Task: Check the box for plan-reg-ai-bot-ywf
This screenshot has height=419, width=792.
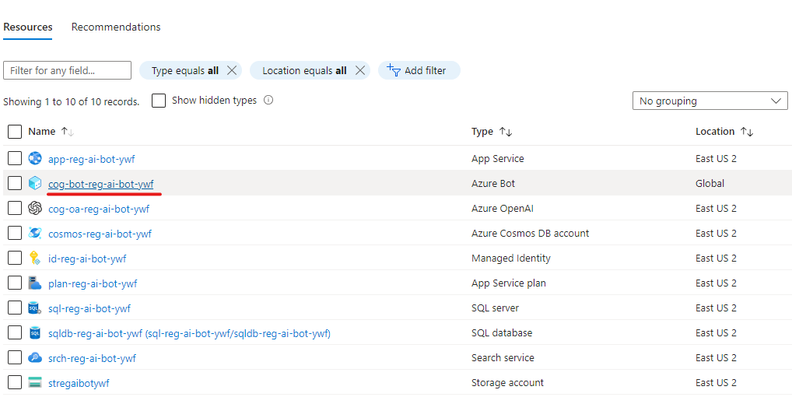Action: pyautogui.click(x=15, y=283)
